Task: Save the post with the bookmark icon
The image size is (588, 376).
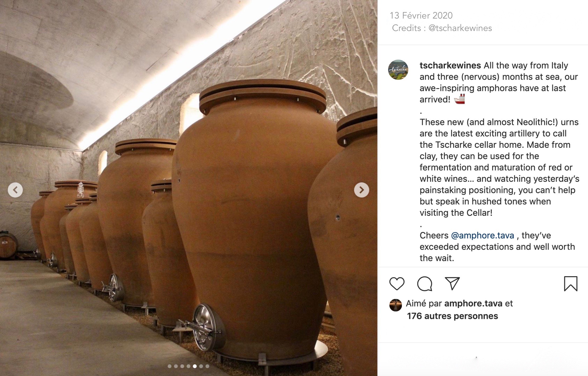Action: (x=571, y=284)
